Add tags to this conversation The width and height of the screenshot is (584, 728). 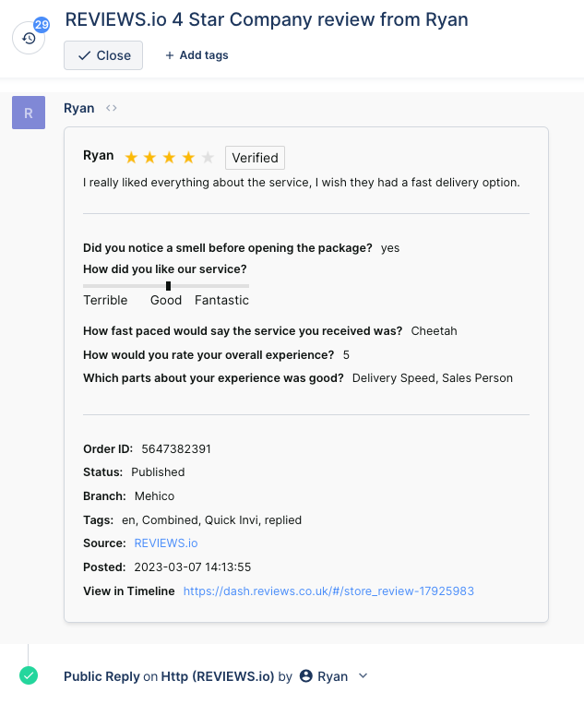coord(197,55)
